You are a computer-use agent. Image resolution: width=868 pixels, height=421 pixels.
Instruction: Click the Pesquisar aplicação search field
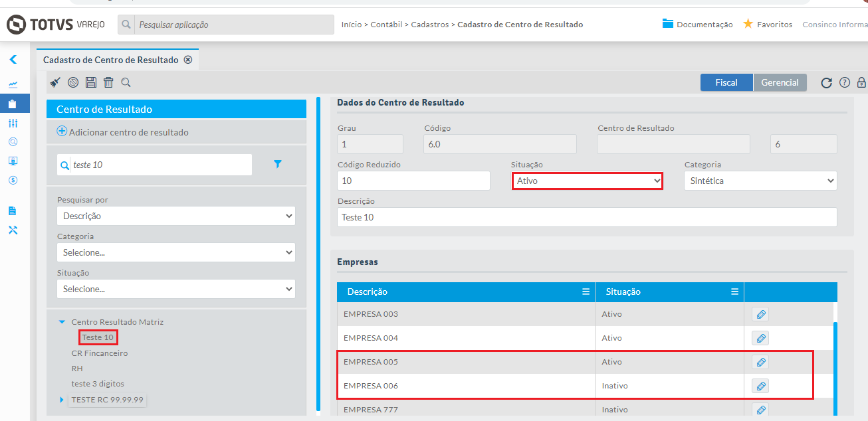(235, 25)
